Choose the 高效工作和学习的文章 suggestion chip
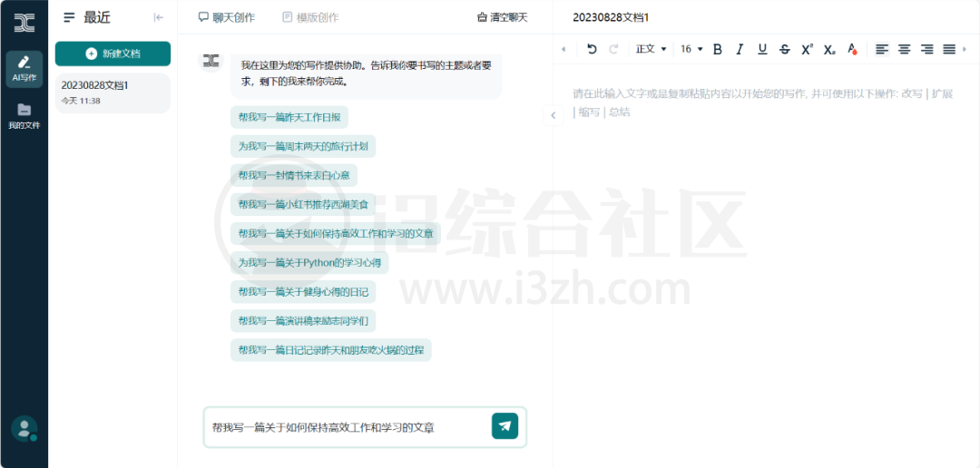Viewport: 980px width, 468px height. [x=336, y=234]
